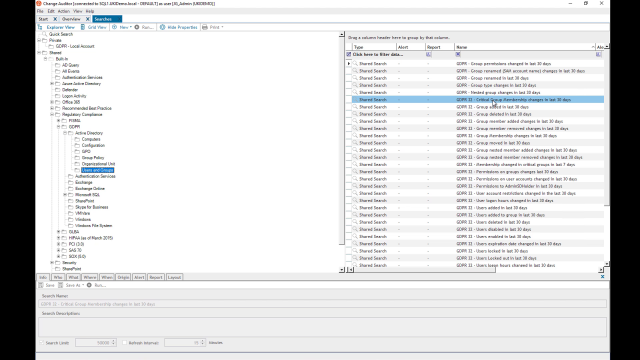
Task: Open the Where properties tab
Action: [90, 278]
